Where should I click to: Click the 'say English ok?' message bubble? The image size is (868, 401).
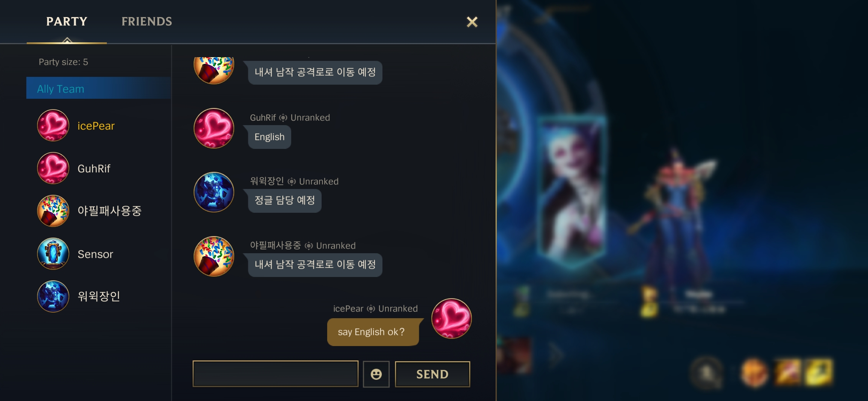(x=373, y=332)
